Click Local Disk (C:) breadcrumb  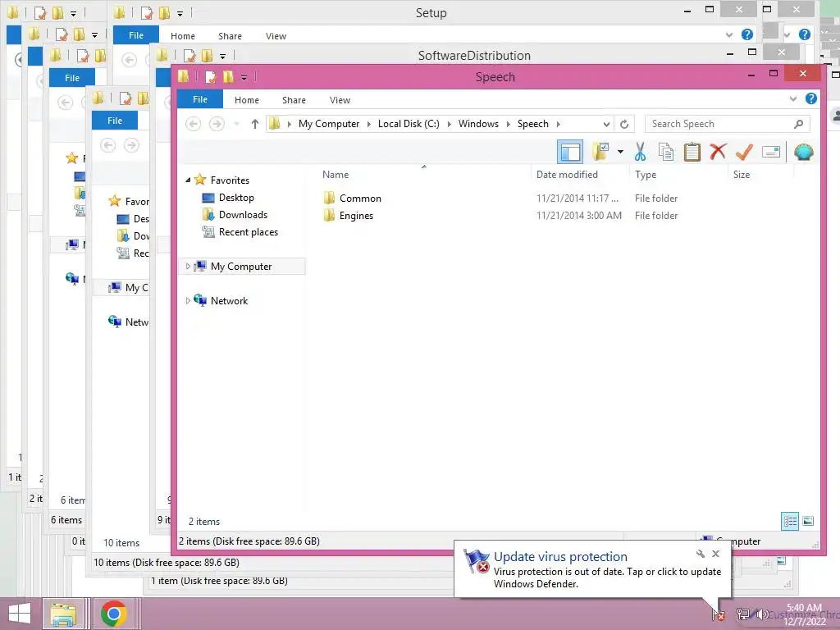tap(409, 124)
